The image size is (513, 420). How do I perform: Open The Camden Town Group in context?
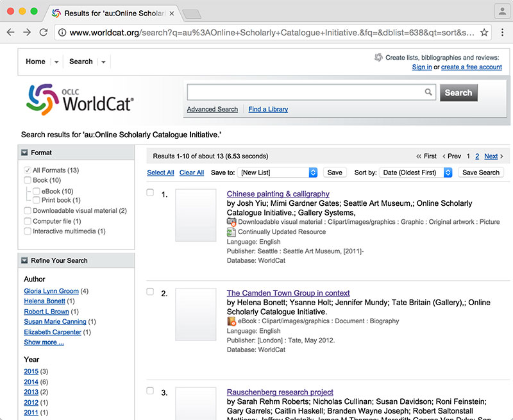pos(288,293)
